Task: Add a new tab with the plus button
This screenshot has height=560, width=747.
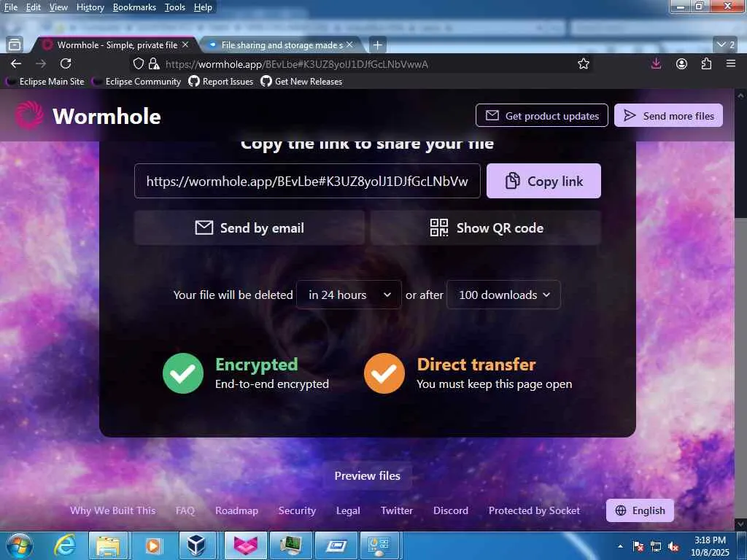Action: pyautogui.click(x=378, y=44)
